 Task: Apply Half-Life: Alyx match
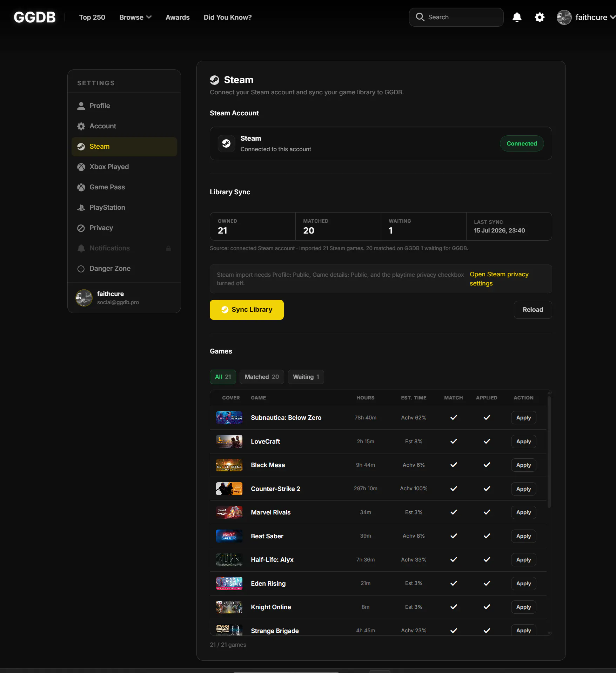point(523,560)
